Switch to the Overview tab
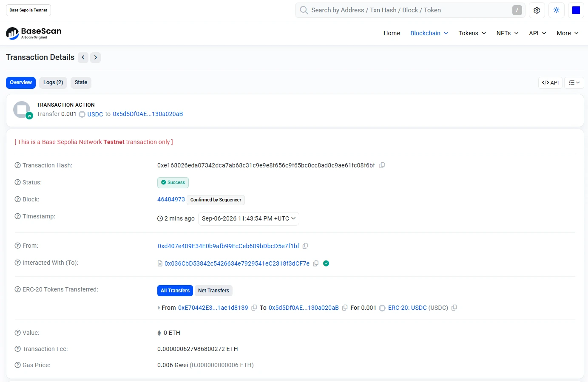 [x=21, y=82]
